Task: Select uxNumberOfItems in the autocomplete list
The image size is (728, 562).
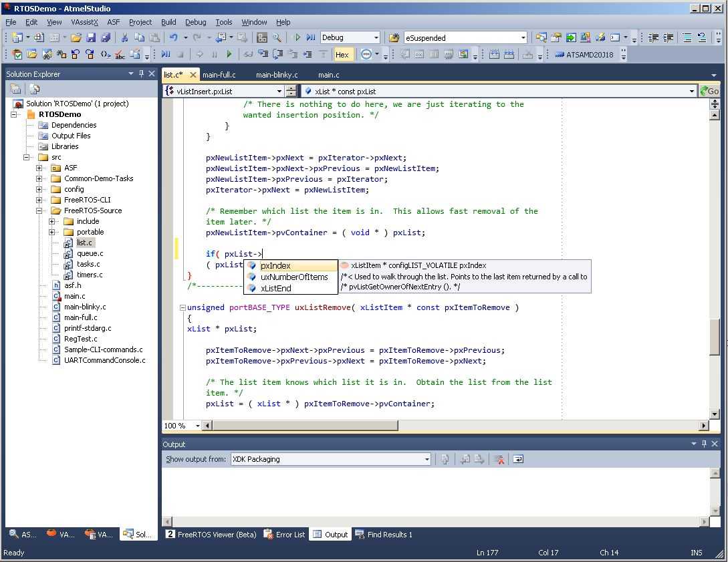Action: tap(291, 277)
